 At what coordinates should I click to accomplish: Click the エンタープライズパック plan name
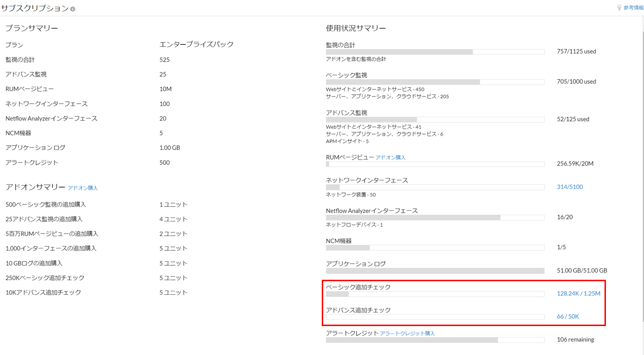(x=196, y=44)
